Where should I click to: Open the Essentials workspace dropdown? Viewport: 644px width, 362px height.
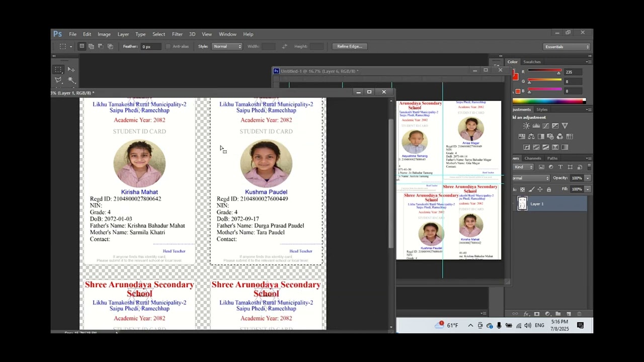coord(567,47)
